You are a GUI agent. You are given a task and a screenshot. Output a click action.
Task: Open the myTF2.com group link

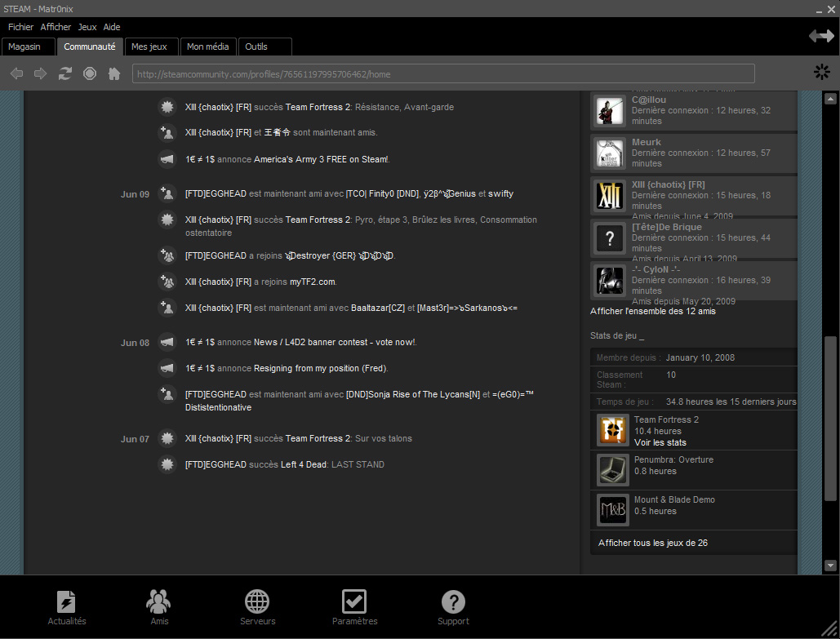coord(313,282)
